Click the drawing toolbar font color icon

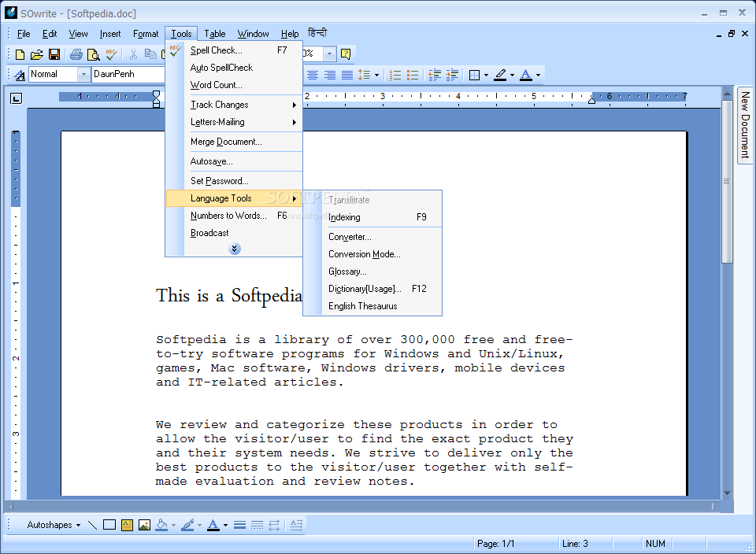click(x=213, y=525)
